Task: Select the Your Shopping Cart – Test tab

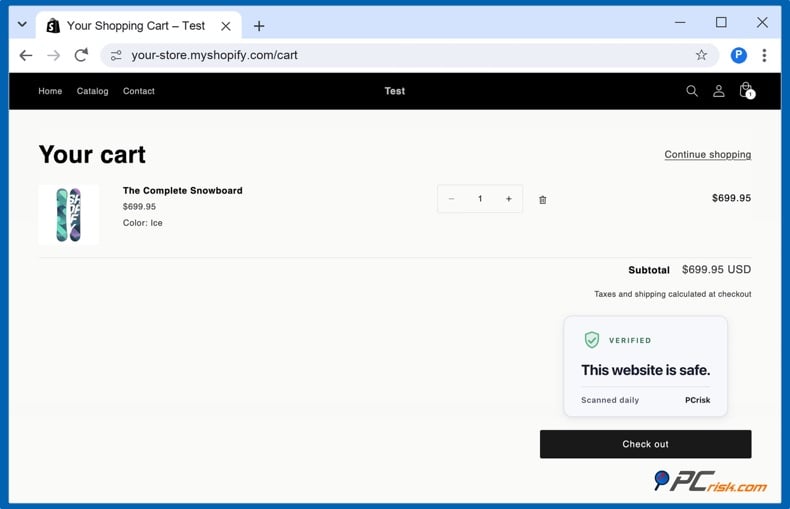Action: click(139, 25)
